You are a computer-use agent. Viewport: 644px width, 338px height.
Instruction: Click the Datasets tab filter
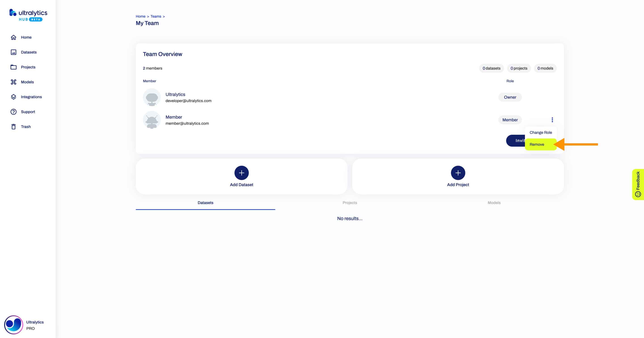205,203
